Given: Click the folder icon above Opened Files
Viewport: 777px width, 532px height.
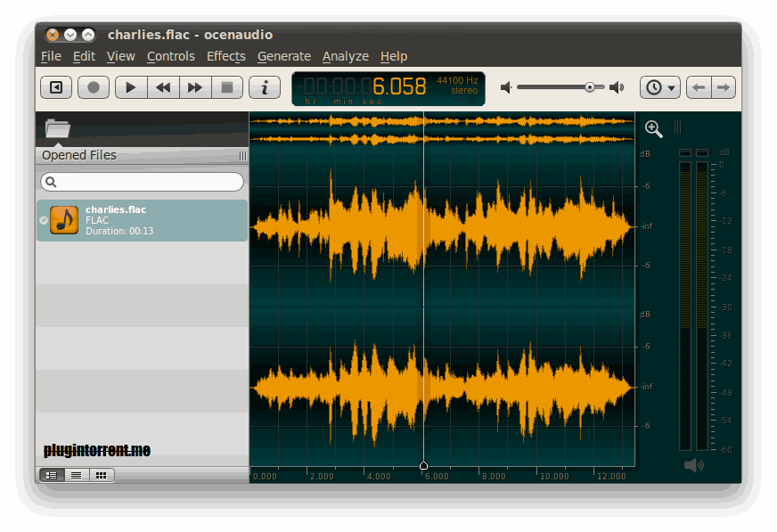Looking at the screenshot, I should [x=58, y=128].
